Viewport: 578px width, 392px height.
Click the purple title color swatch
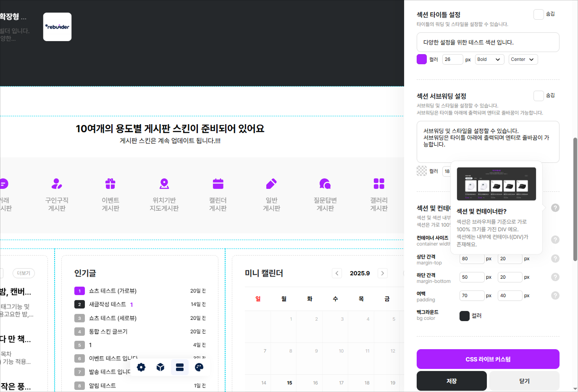422,60
